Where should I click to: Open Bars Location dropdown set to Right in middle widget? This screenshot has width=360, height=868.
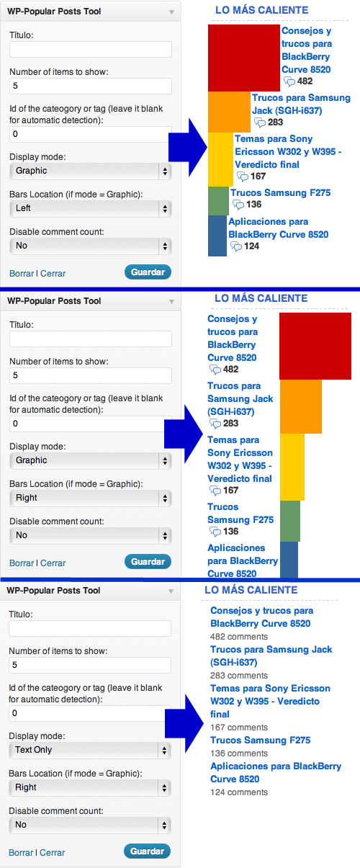(x=91, y=498)
